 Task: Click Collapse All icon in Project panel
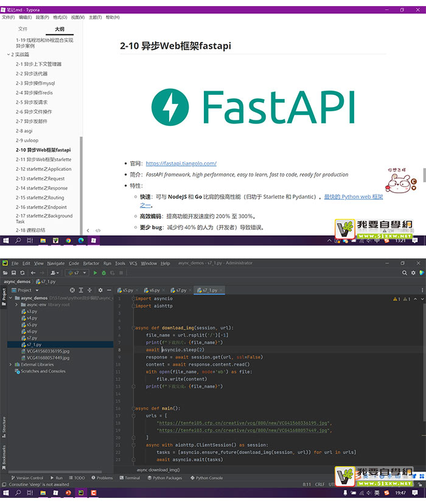[90, 290]
